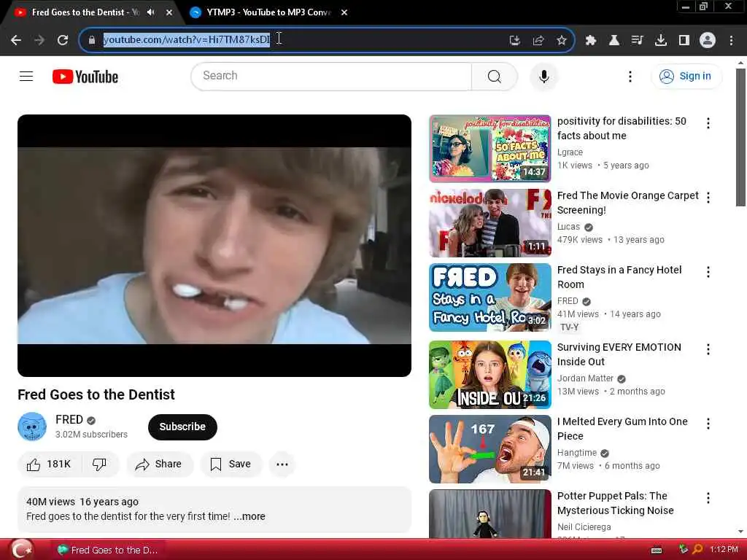Open Fred The Movie Orange Carpet thumbnail
The width and height of the screenshot is (747, 560).
[489, 223]
